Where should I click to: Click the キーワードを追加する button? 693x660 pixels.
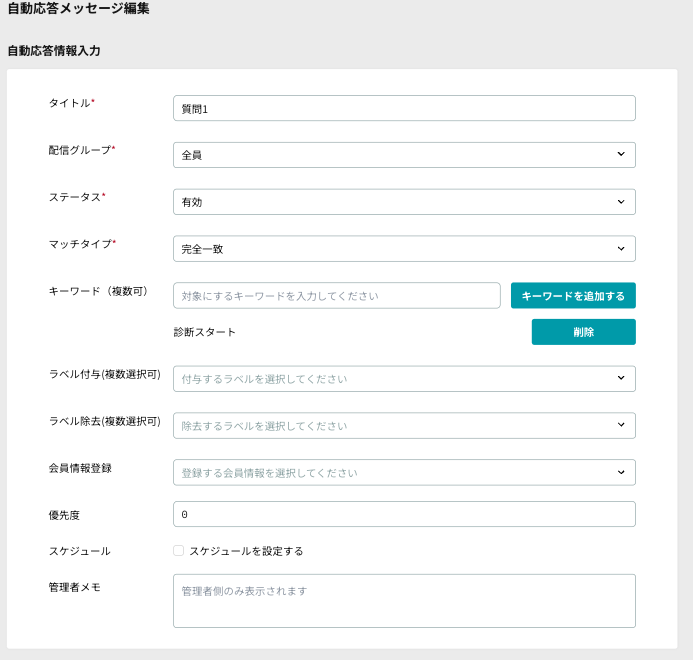pos(573,296)
